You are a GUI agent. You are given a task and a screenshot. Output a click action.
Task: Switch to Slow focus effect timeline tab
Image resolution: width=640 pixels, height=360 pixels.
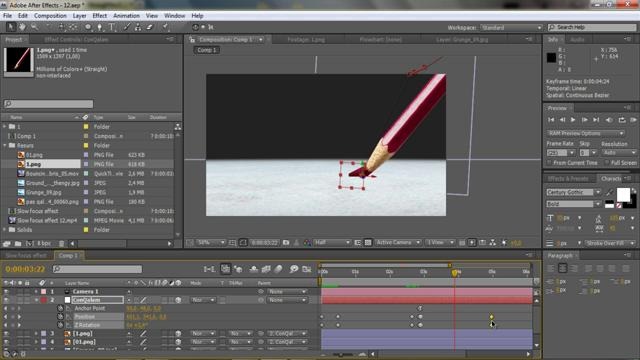coord(26,256)
